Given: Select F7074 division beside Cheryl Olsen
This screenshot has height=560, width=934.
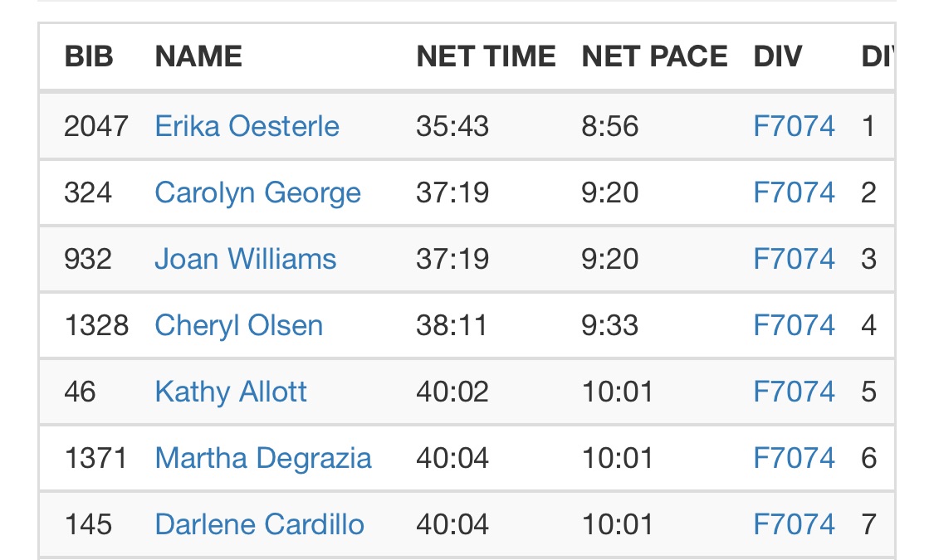Looking at the screenshot, I should pos(794,325).
